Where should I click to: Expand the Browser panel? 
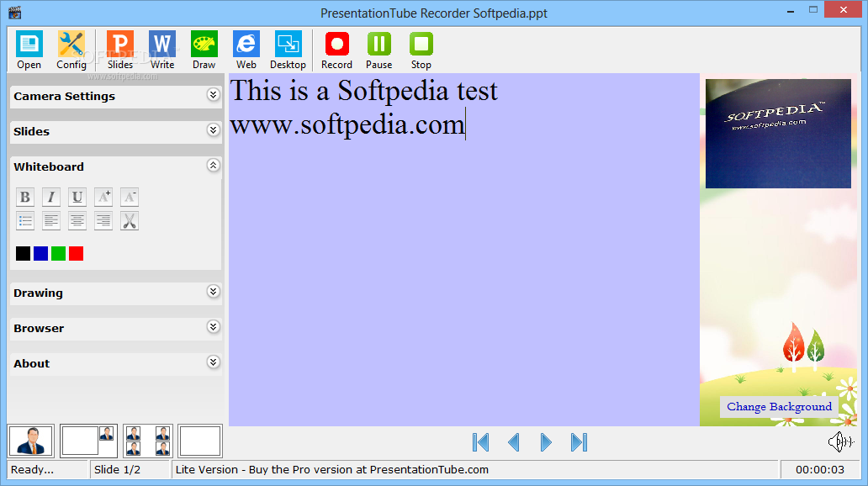coord(213,327)
